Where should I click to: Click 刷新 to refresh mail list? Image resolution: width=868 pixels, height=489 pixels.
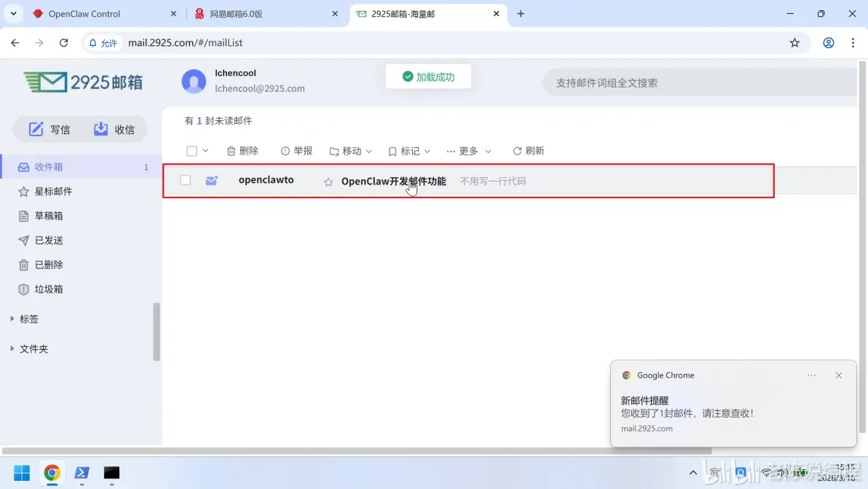(529, 151)
